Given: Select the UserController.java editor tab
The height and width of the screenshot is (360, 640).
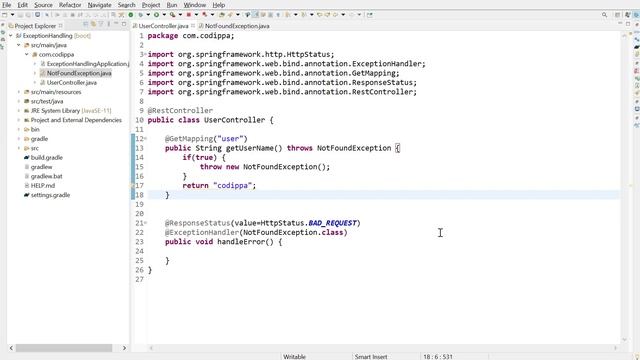Looking at the screenshot, I should pos(163,26).
